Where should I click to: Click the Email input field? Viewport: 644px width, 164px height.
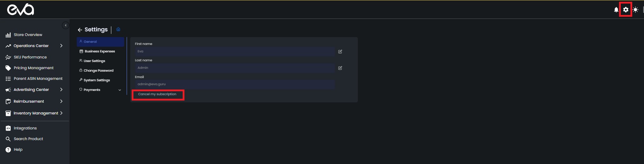pyautogui.click(x=234, y=84)
